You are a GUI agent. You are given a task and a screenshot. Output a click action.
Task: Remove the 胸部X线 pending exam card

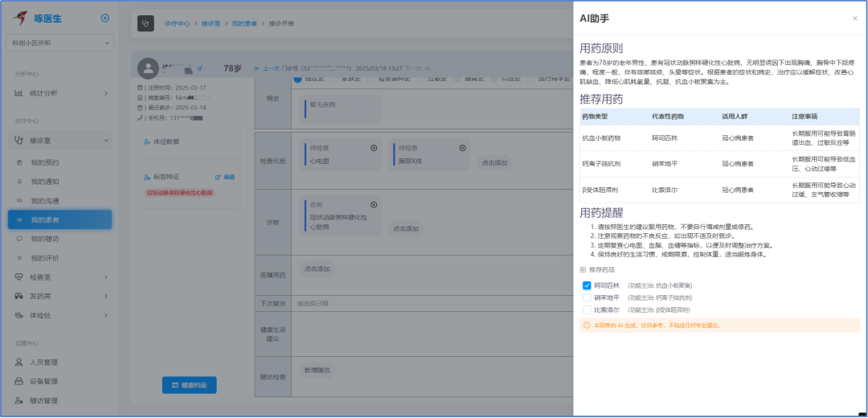[x=462, y=148]
